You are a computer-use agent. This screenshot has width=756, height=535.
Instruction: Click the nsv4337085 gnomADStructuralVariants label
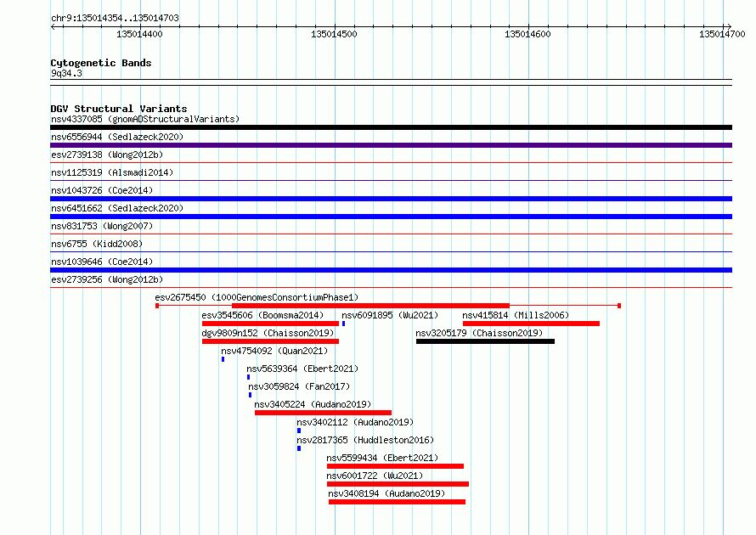coord(145,119)
